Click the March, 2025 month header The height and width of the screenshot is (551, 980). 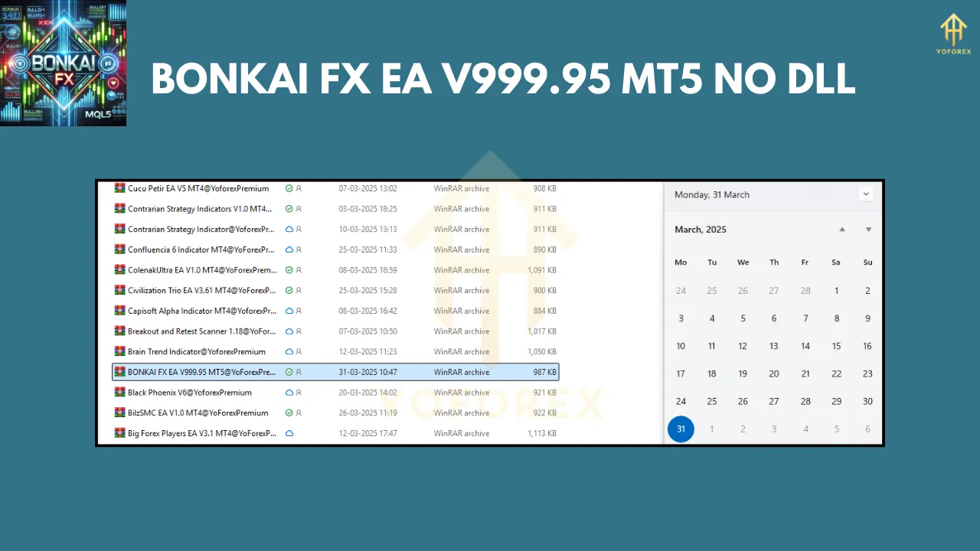tap(701, 230)
